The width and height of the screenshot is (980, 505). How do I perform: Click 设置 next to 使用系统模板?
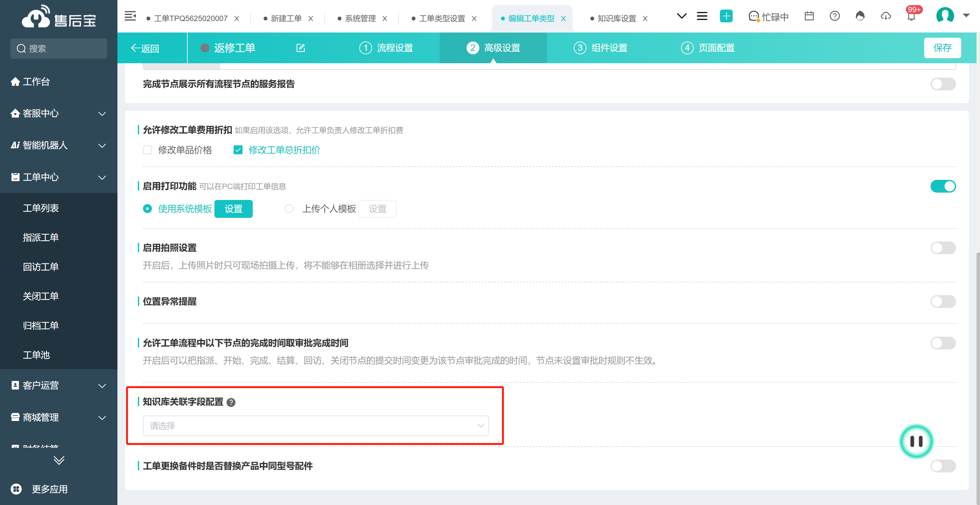[x=233, y=209]
